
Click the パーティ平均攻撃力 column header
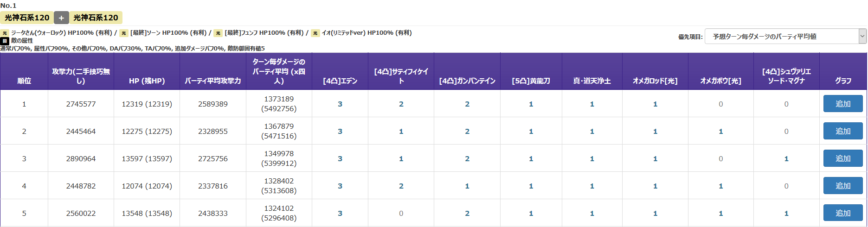(213, 81)
